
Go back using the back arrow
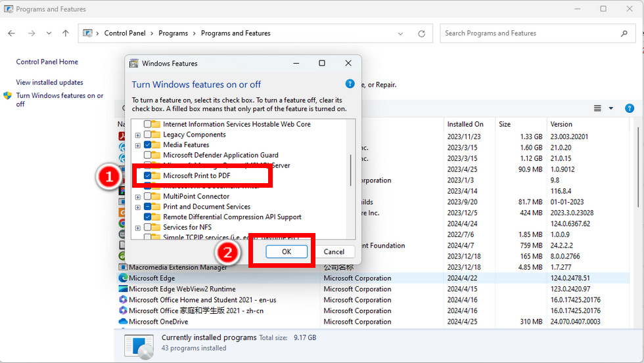click(12, 33)
